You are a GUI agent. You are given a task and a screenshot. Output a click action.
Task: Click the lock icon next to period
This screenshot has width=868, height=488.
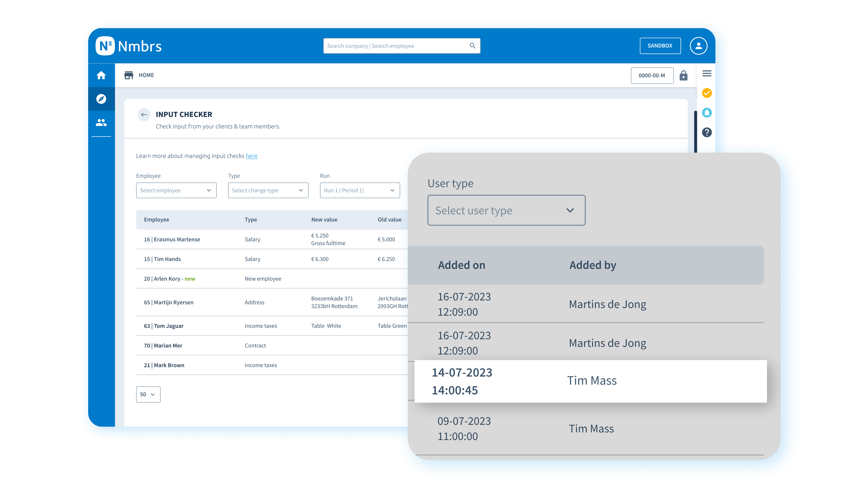pyautogui.click(x=683, y=75)
